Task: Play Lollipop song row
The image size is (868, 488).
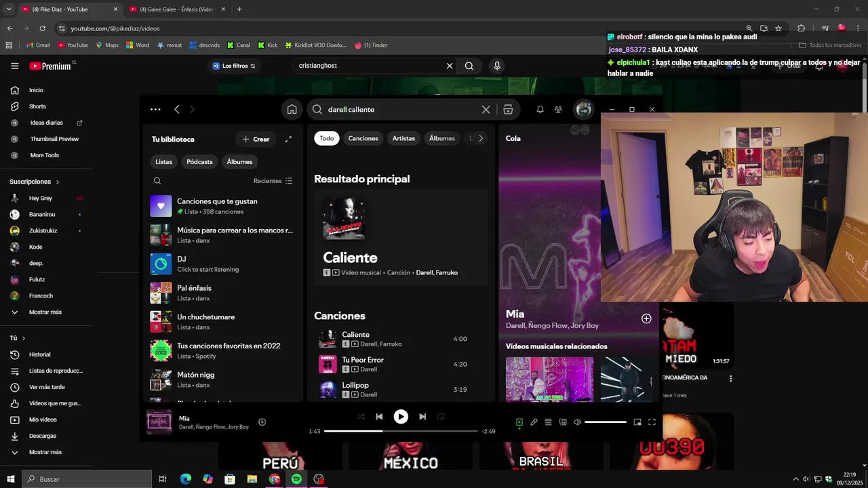Action: coord(401,389)
